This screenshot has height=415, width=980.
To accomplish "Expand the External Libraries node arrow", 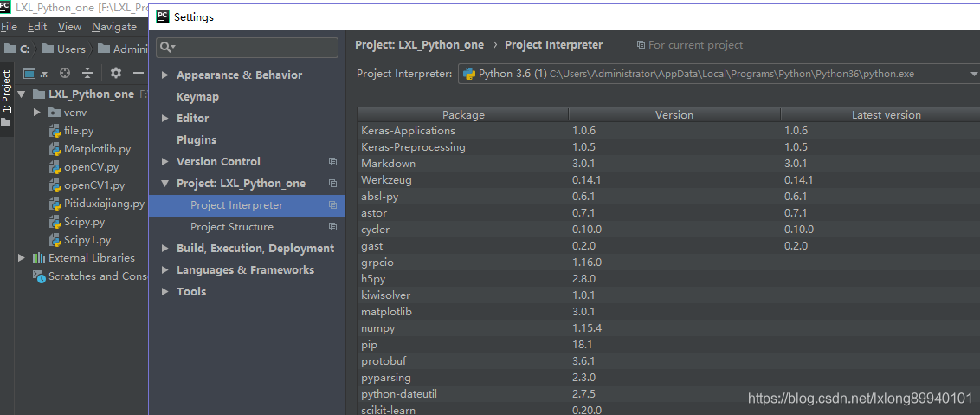I will [22, 258].
